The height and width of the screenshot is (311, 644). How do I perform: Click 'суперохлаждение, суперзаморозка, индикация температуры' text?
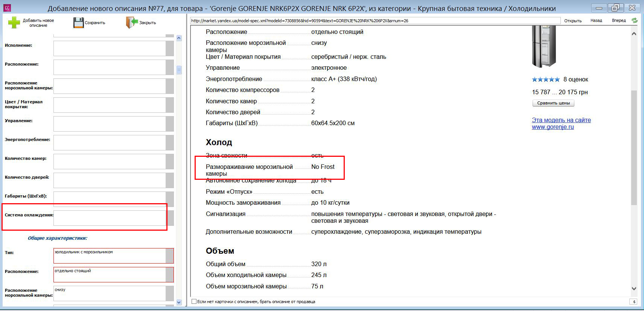tap(396, 232)
